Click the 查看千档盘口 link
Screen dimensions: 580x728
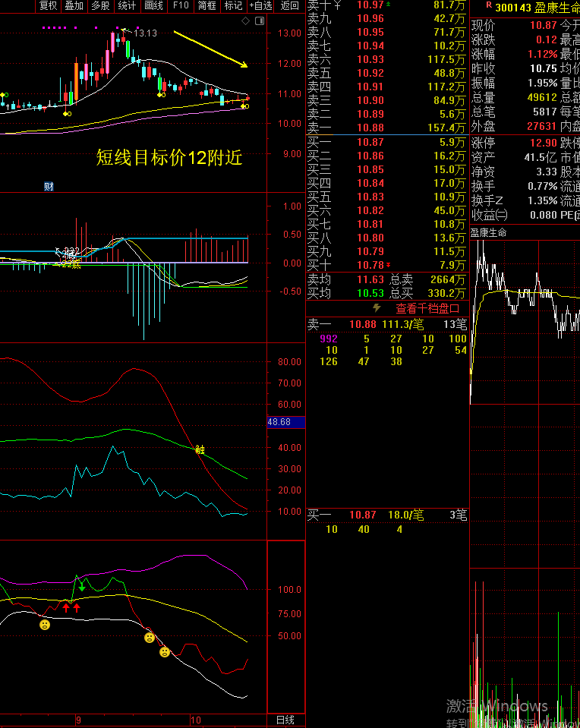[x=427, y=309]
